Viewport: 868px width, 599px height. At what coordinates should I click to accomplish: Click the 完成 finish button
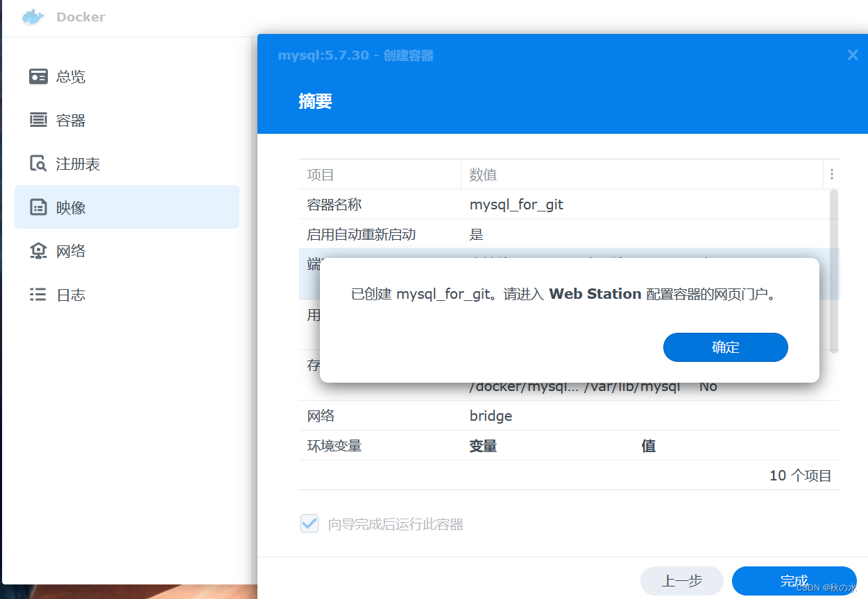794,581
